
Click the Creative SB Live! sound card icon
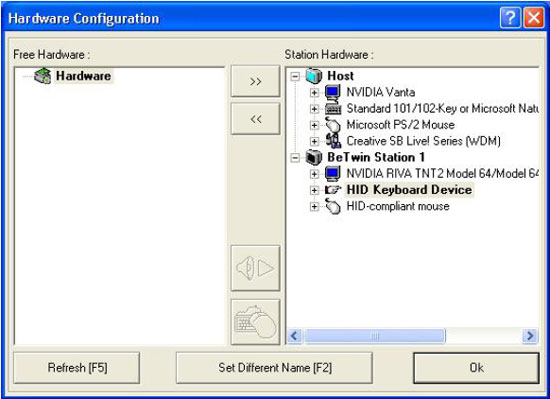[x=333, y=141]
